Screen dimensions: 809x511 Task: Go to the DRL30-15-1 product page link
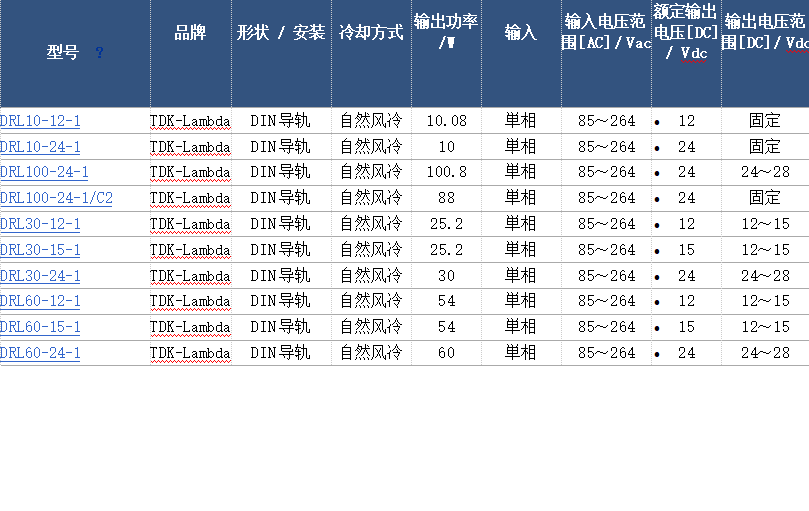(x=41, y=250)
